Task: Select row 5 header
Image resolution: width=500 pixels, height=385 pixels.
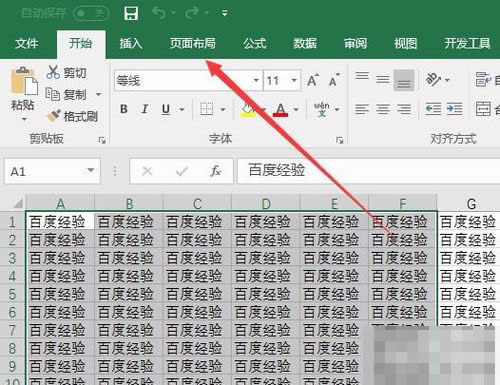Action: pyautogui.click(x=12, y=294)
